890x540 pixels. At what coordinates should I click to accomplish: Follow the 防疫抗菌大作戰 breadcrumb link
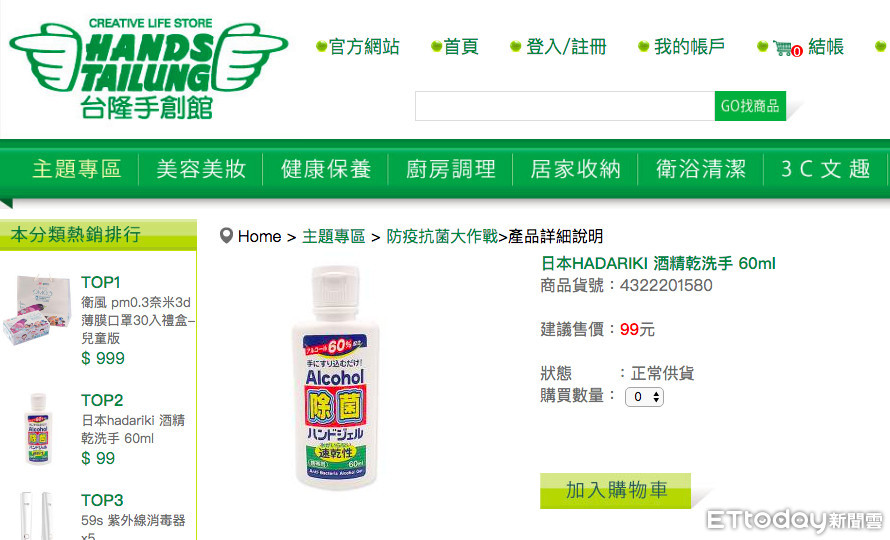[442, 236]
